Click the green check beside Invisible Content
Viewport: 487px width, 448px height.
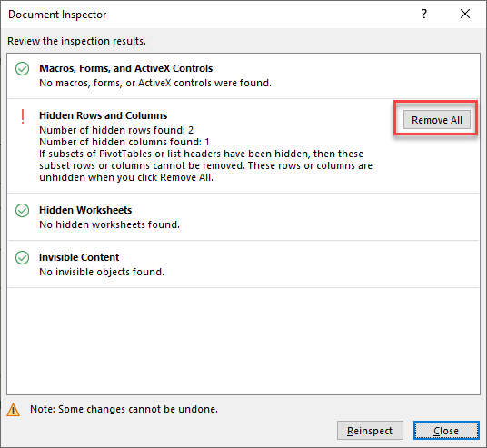point(23,257)
